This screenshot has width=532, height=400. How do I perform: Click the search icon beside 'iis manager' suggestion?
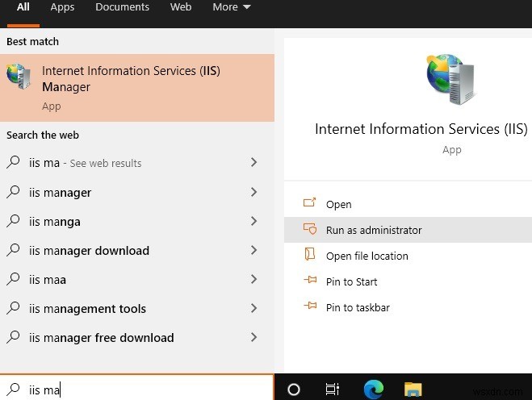(13, 192)
